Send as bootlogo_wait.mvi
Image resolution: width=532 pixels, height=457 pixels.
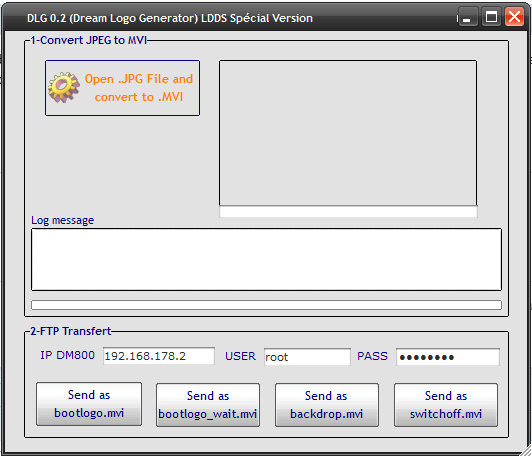(208, 405)
